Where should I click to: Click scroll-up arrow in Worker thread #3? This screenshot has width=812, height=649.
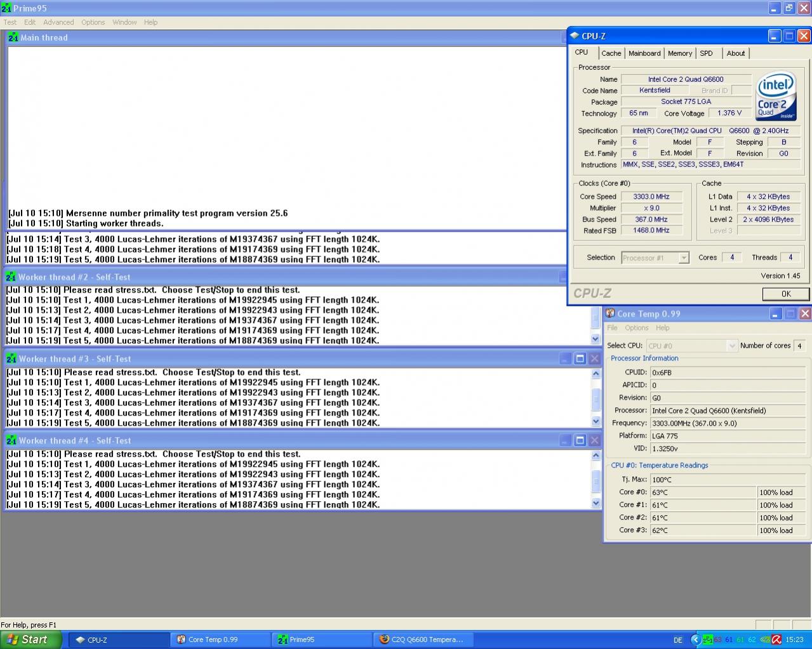pyautogui.click(x=596, y=374)
